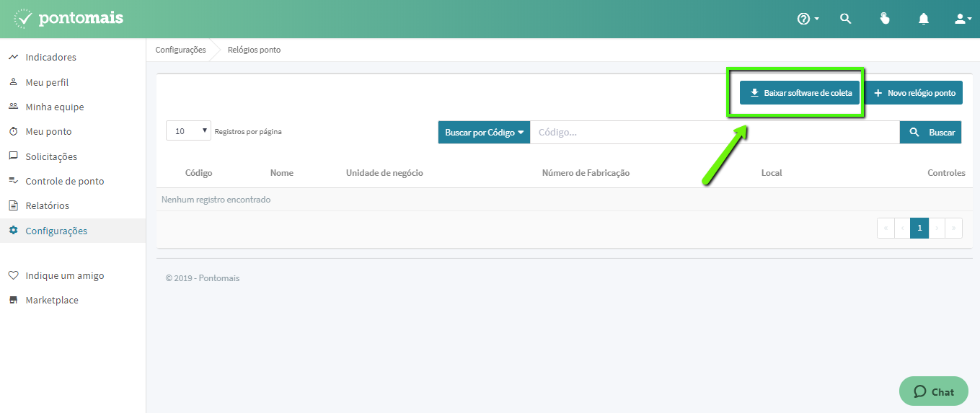This screenshot has height=413, width=980.
Task: Go to Meu perfil
Action: click(47, 82)
